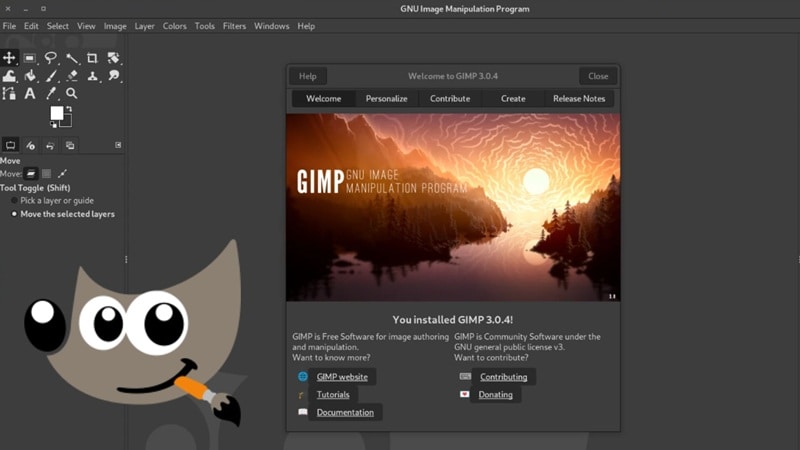Click the book icon beside Documentation
The height and width of the screenshot is (450, 800).
pos(303,412)
